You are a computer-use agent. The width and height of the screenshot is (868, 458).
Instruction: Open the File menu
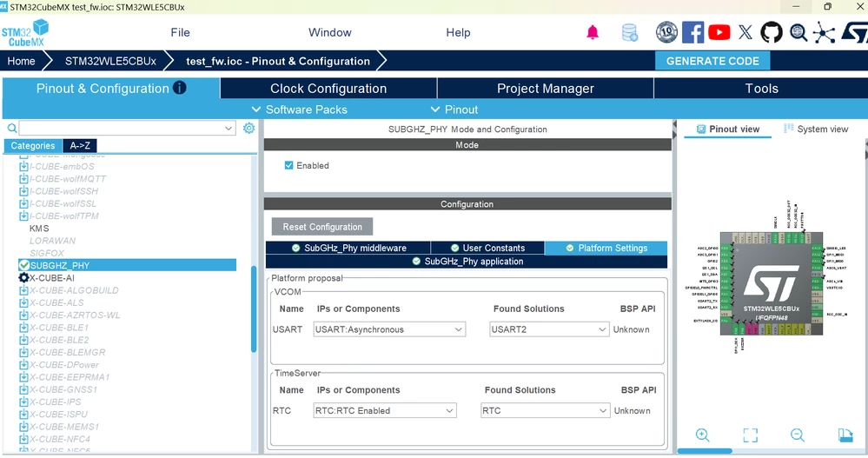click(180, 33)
